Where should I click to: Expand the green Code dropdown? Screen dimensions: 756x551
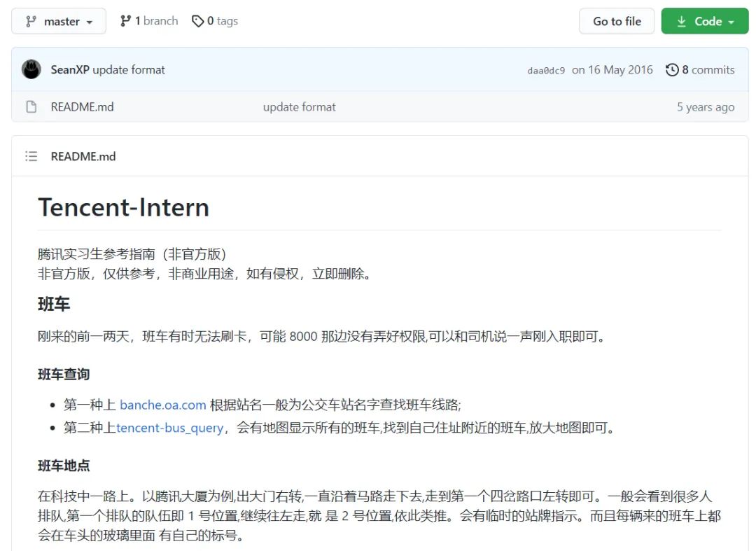[704, 21]
